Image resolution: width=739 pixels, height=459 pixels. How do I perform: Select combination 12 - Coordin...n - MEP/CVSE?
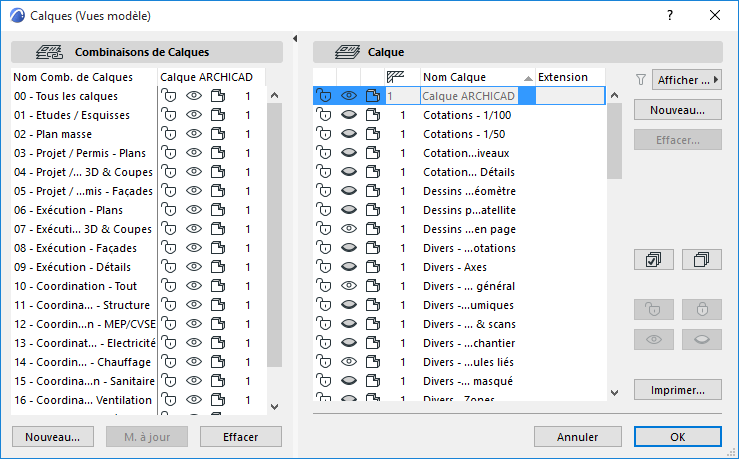[x=85, y=324]
